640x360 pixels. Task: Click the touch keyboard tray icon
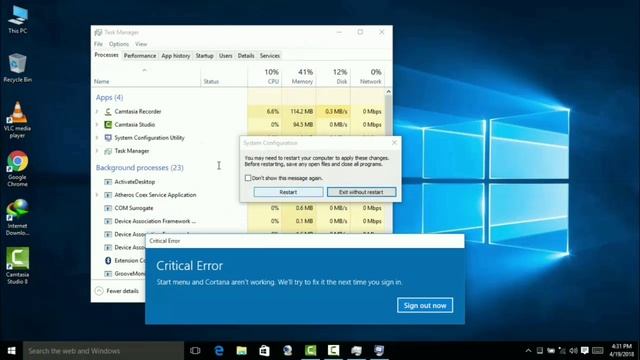tap(598, 351)
